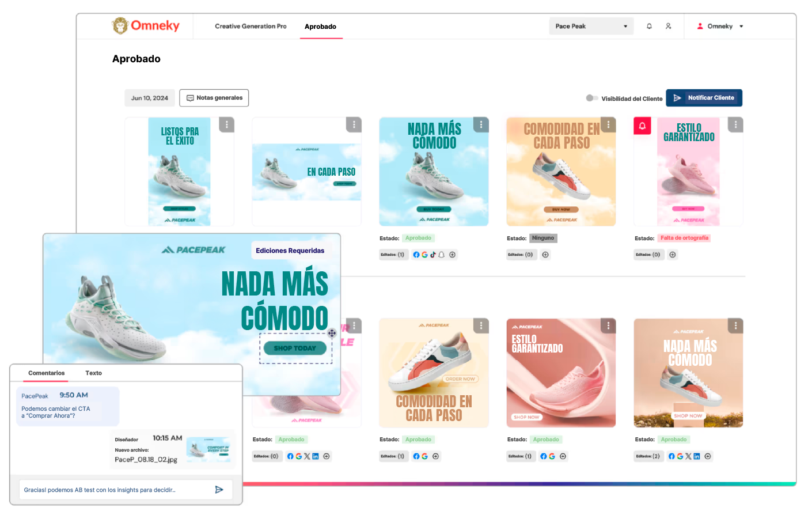Click the move handle near the Shop Today button

(x=332, y=333)
